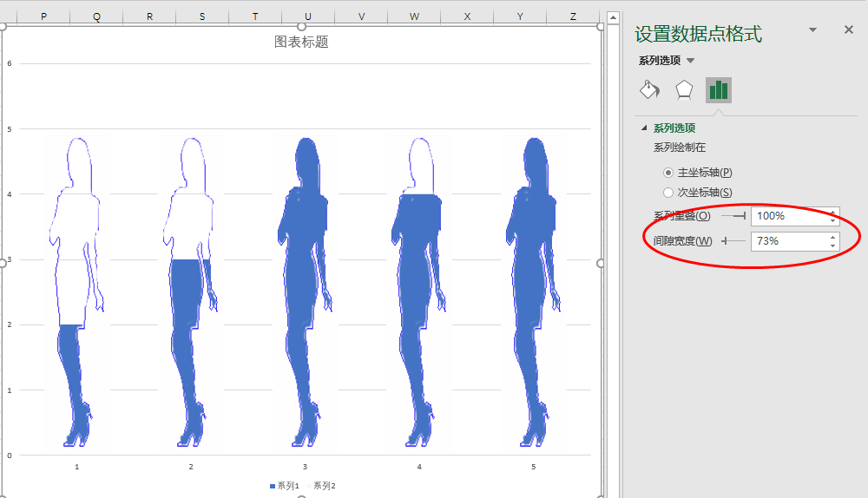Open the task pane options arrow

[x=812, y=29]
